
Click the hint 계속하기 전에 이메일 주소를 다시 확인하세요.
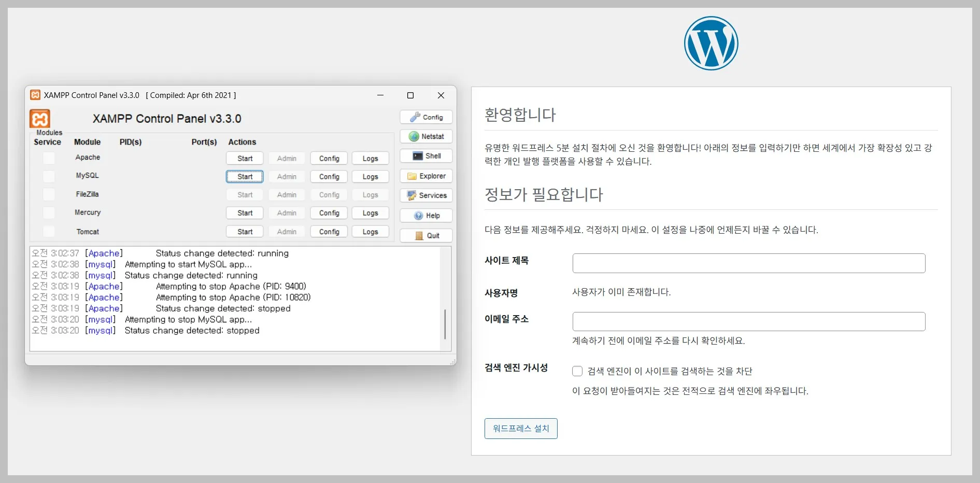(x=658, y=340)
